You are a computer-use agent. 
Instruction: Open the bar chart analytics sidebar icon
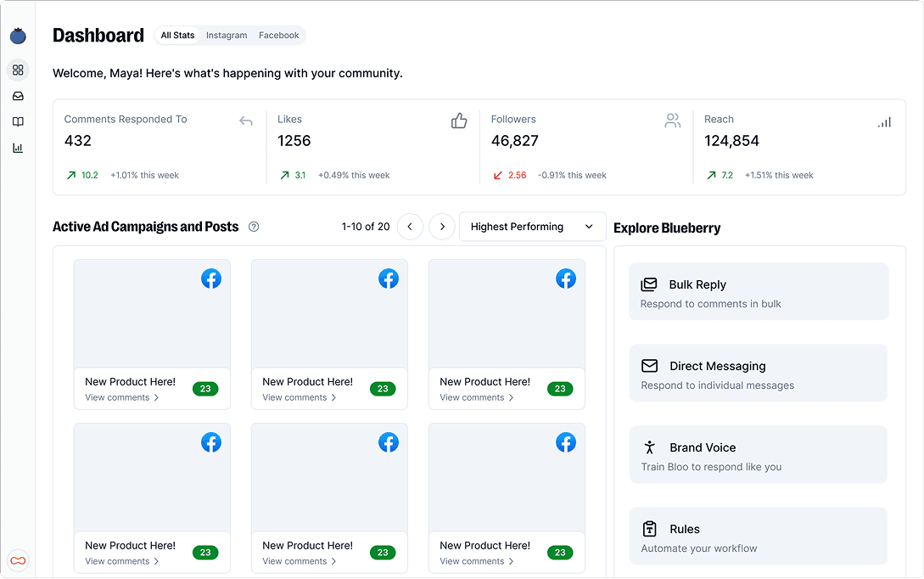pyautogui.click(x=18, y=148)
